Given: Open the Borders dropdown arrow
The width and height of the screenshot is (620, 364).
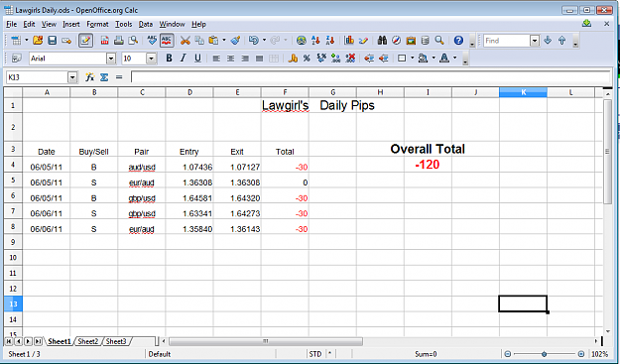Looking at the screenshot, I should (413, 59).
